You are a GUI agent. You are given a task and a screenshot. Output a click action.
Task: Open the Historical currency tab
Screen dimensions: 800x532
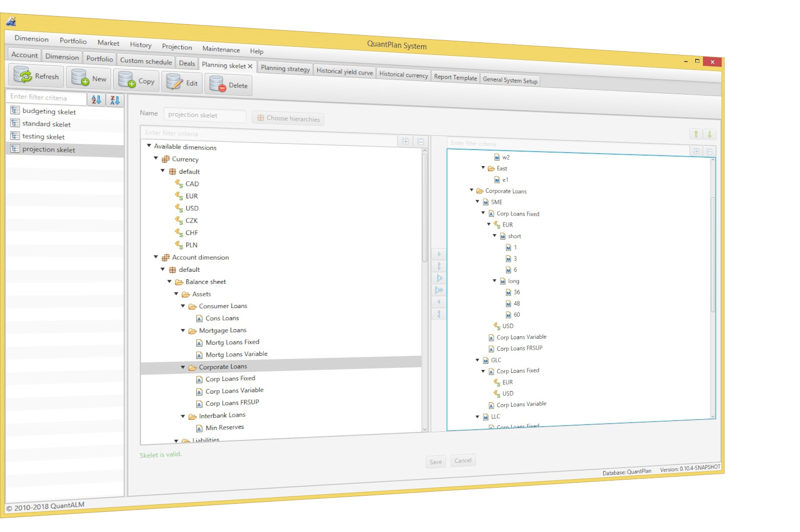coord(403,74)
